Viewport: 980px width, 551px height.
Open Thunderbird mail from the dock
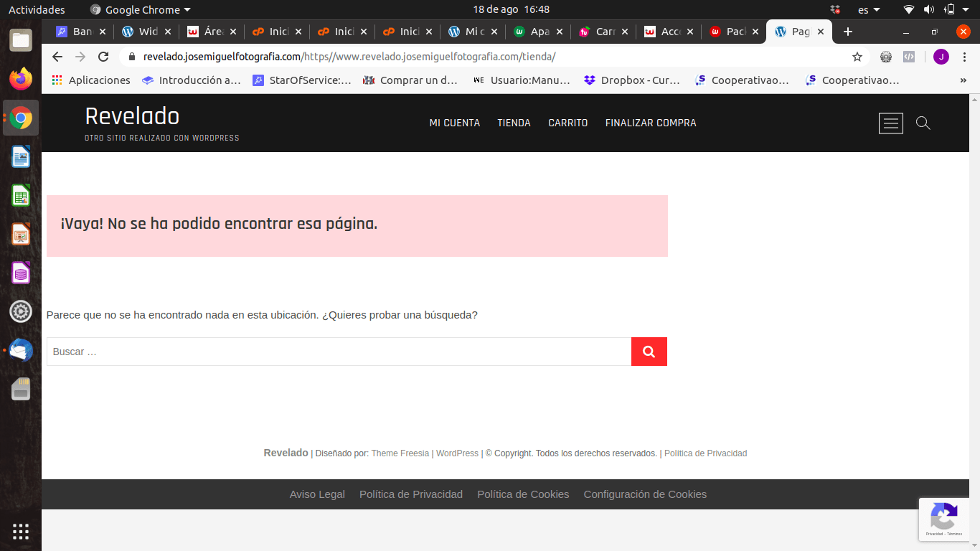click(x=21, y=350)
